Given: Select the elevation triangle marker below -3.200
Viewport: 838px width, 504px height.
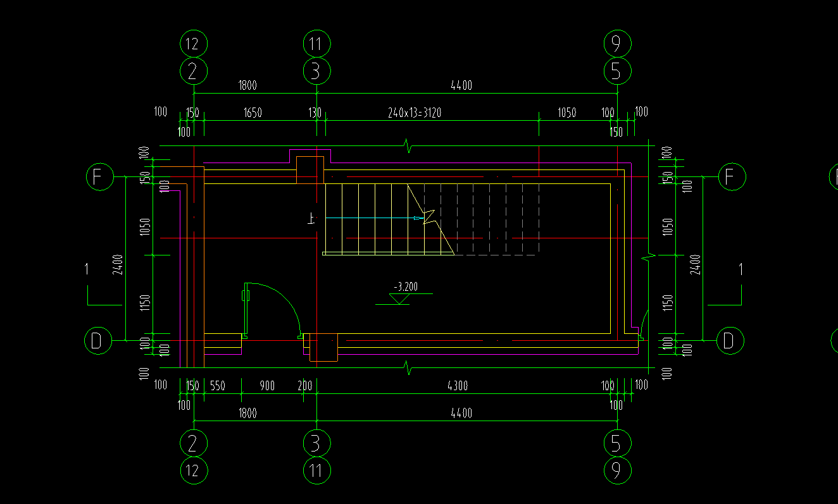Looking at the screenshot, I should [x=399, y=299].
